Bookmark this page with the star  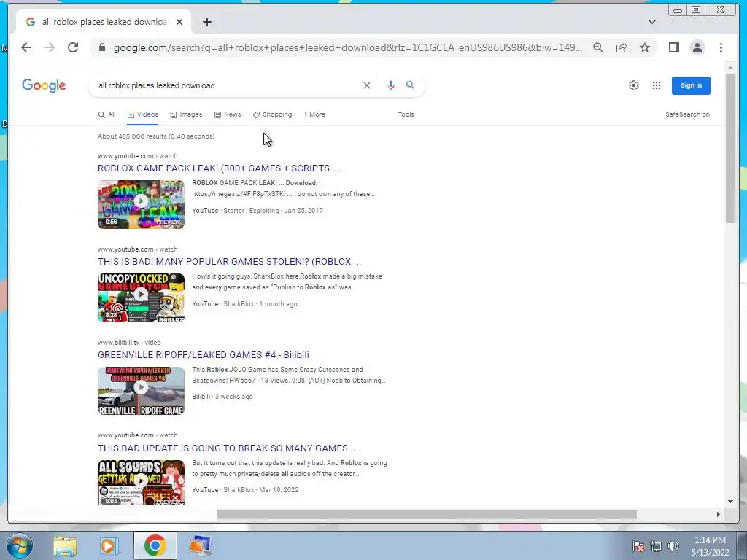pos(645,47)
